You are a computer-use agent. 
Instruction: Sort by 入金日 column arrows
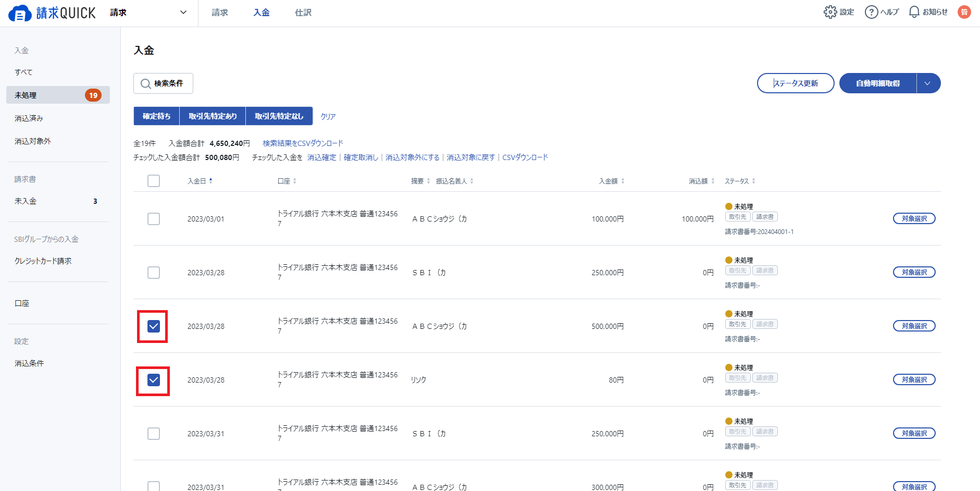click(x=210, y=181)
